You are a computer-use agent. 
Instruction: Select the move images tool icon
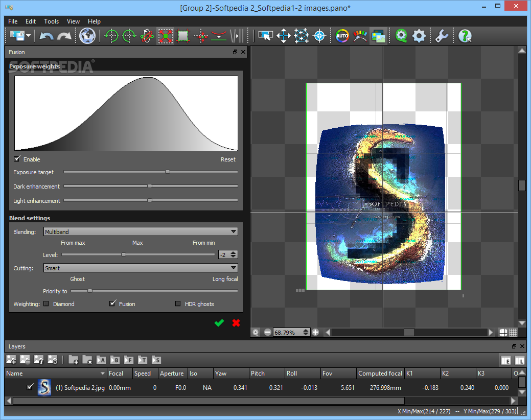click(x=284, y=36)
